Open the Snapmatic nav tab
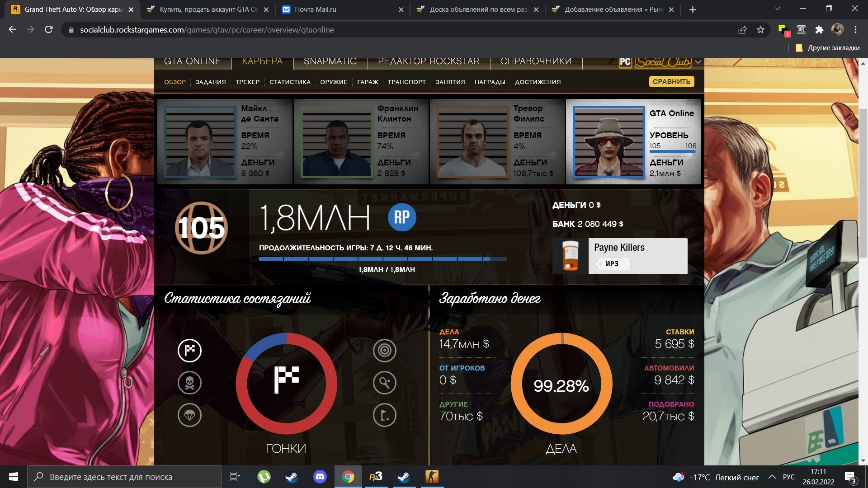 [x=330, y=61]
